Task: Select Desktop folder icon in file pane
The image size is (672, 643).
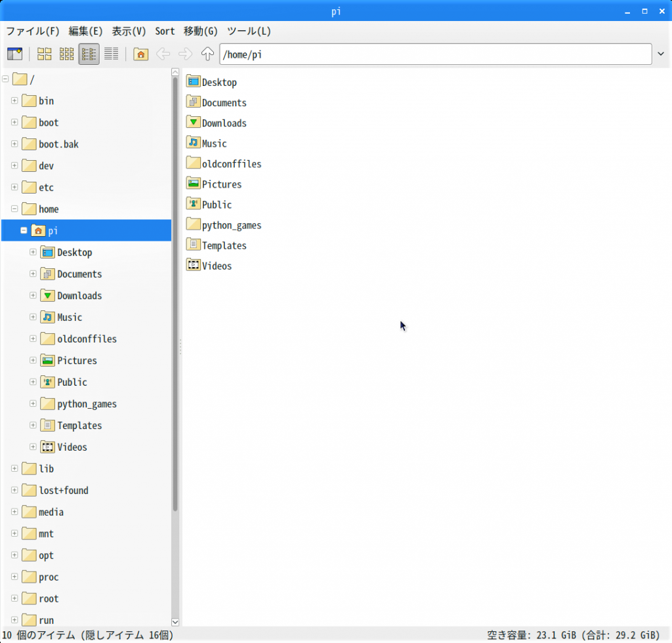Action: coord(194,81)
